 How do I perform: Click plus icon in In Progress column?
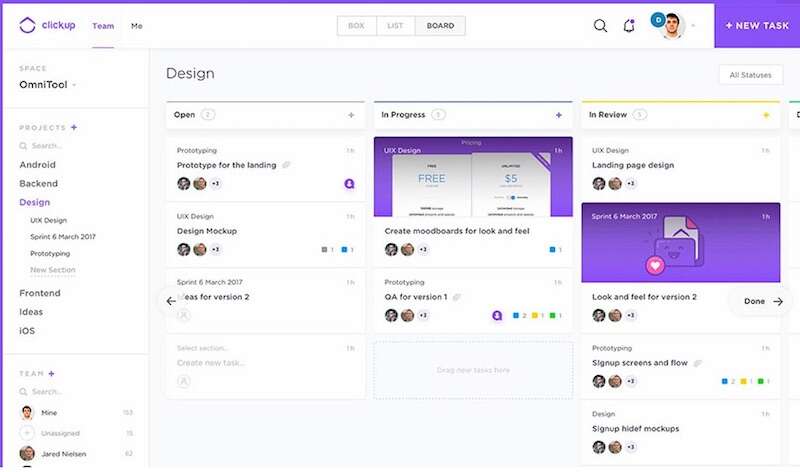pos(558,115)
